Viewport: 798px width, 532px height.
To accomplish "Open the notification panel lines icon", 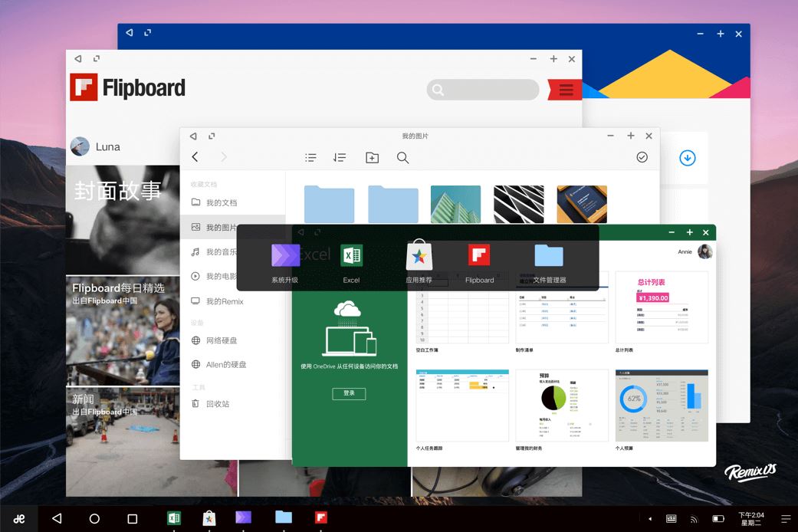I will coord(786,519).
